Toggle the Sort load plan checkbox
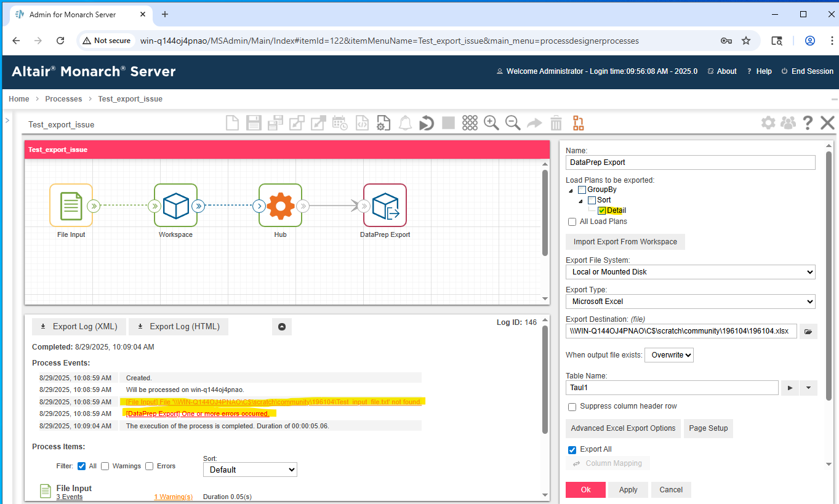 (592, 200)
